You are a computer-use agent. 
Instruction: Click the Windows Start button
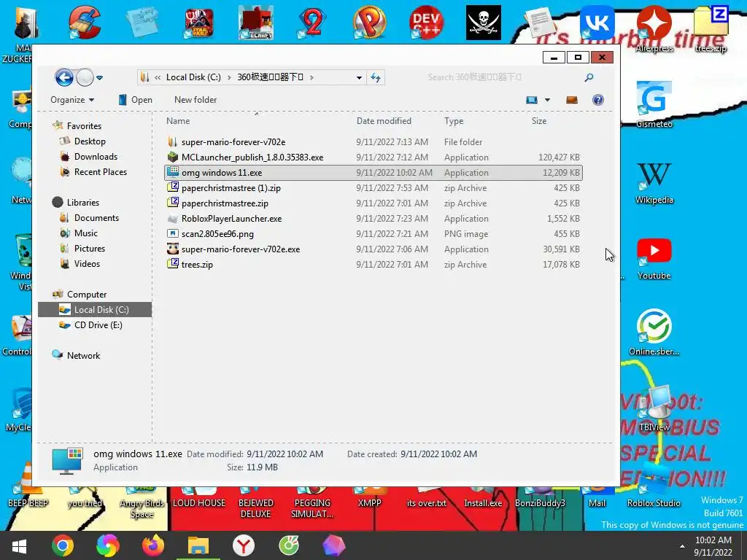(x=19, y=545)
